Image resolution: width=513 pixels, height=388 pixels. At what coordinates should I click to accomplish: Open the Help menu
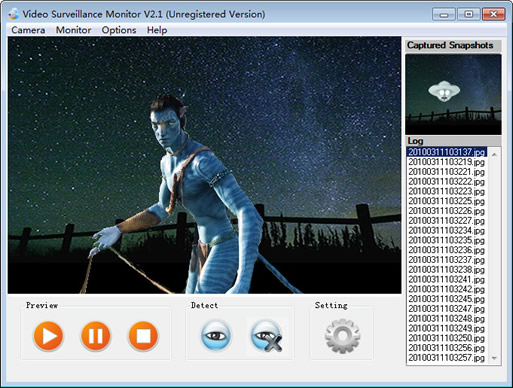pos(157,30)
